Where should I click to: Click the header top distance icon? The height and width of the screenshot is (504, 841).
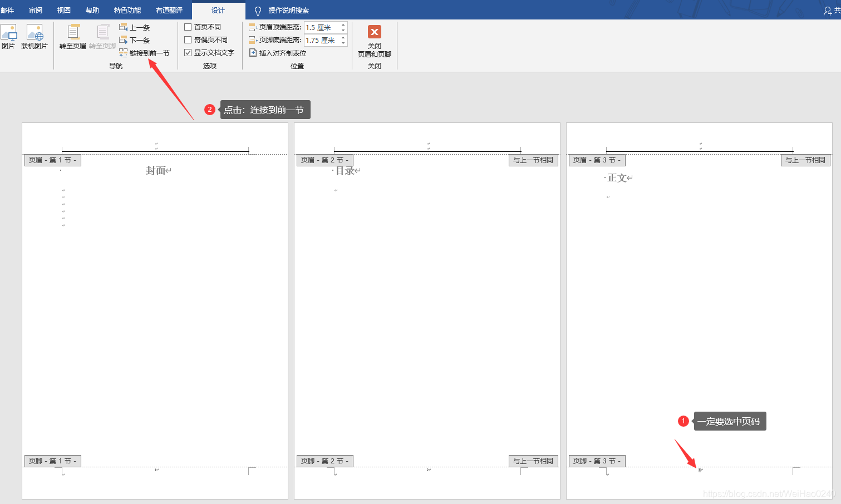coord(253,27)
